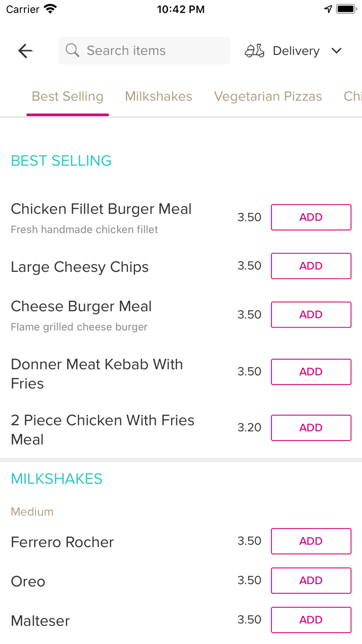Expand the Delivery dropdown chevron

(x=337, y=51)
